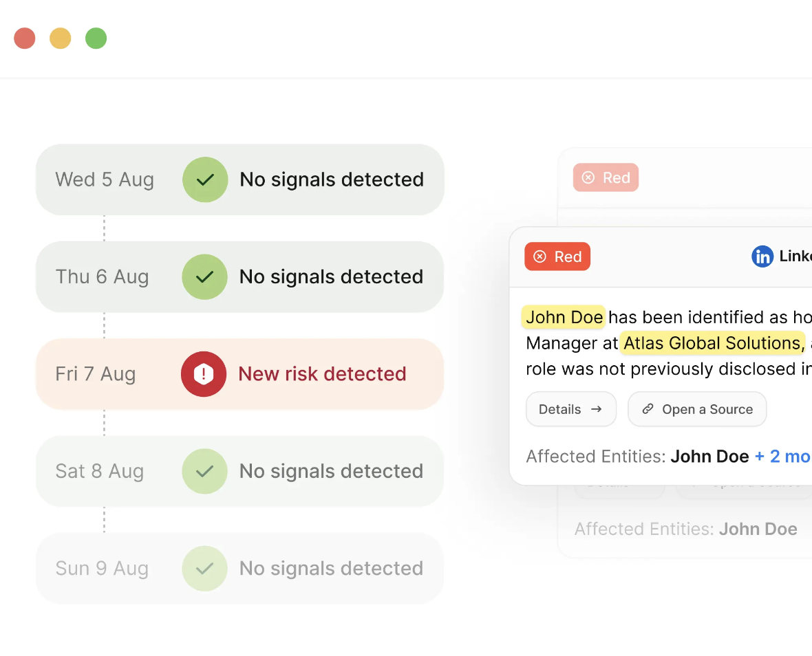Click the link icon in Open a Source
This screenshot has height=656, width=812.
tap(648, 409)
